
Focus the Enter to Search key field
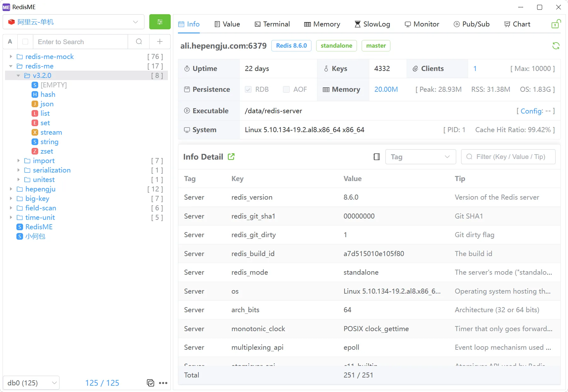coord(80,42)
